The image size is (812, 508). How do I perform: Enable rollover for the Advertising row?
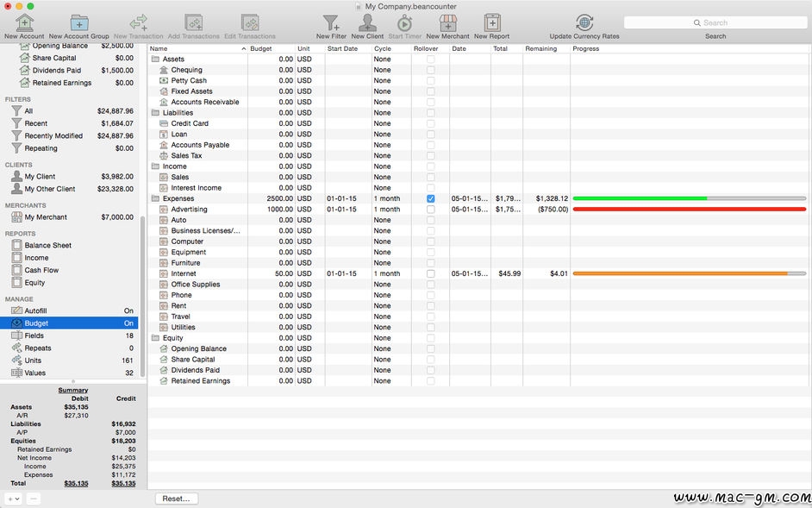pos(431,210)
